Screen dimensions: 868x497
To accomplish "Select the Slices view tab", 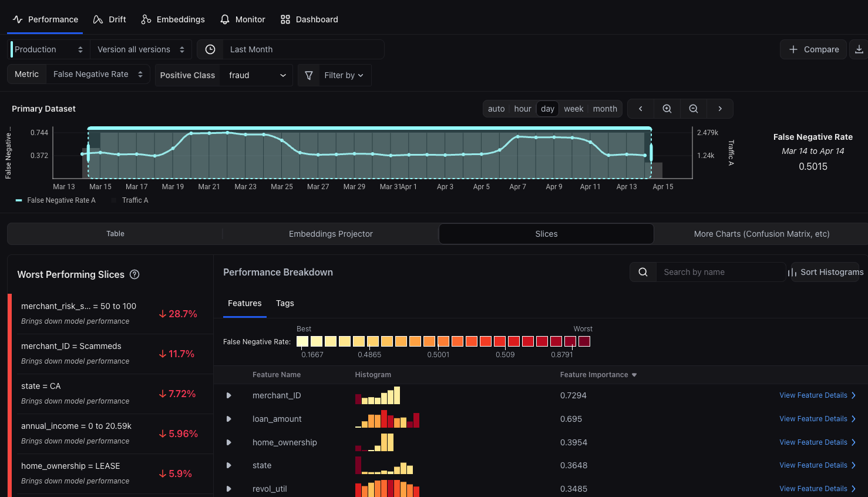I will (546, 234).
